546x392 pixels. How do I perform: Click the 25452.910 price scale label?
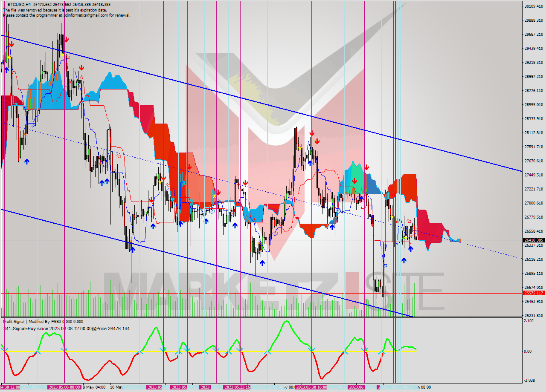click(534, 301)
